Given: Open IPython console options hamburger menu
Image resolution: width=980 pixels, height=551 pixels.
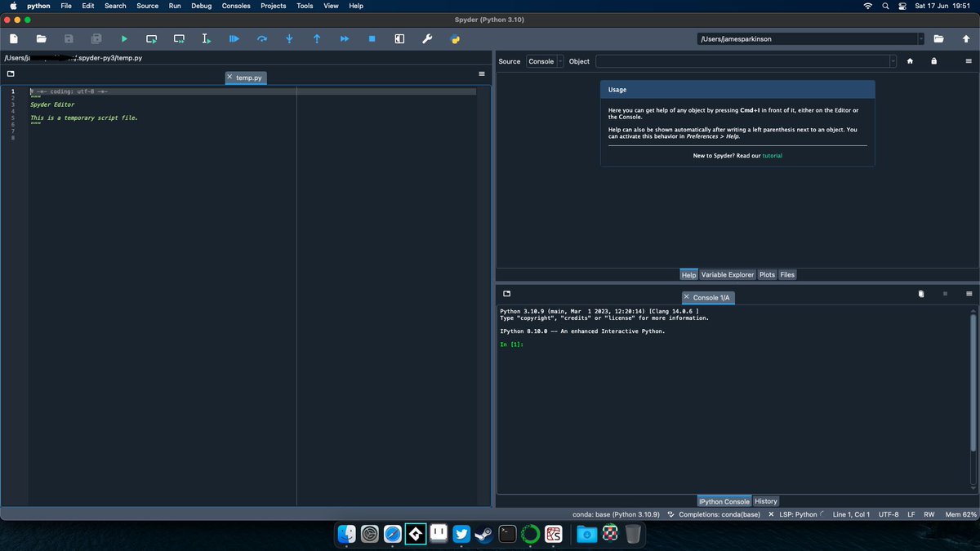Looking at the screenshot, I should [969, 293].
